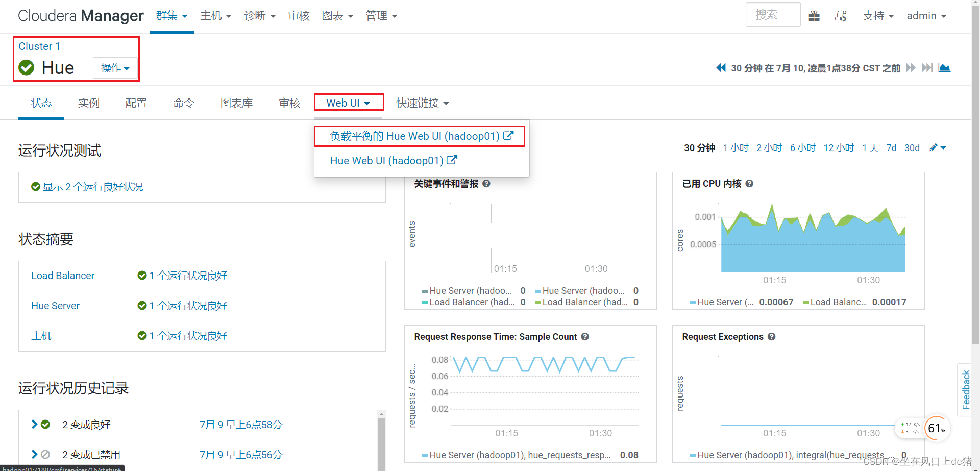The height and width of the screenshot is (471, 980).
Task: Click the green check icon in 主机 row
Action: tap(142, 336)
